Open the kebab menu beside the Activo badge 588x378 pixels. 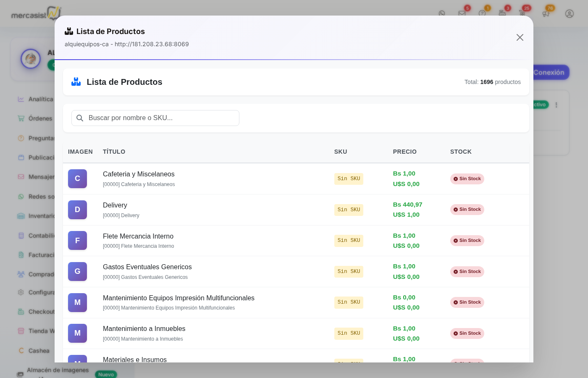tap(556, 105)
